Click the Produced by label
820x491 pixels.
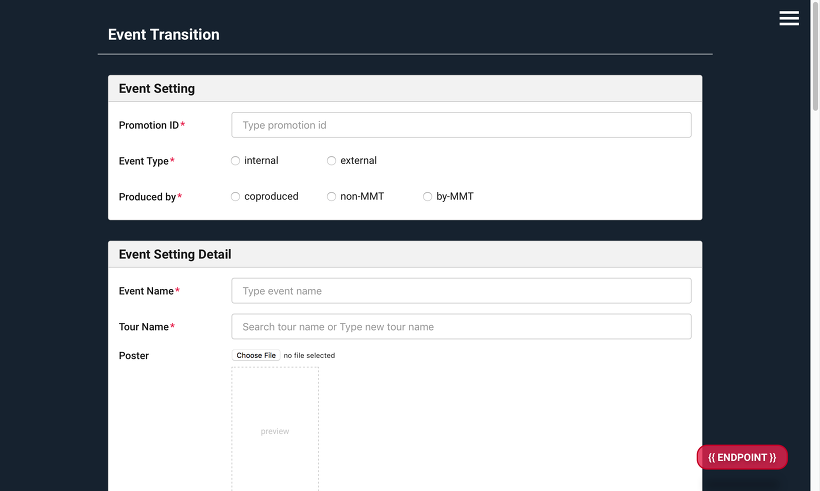click(147, 197)
